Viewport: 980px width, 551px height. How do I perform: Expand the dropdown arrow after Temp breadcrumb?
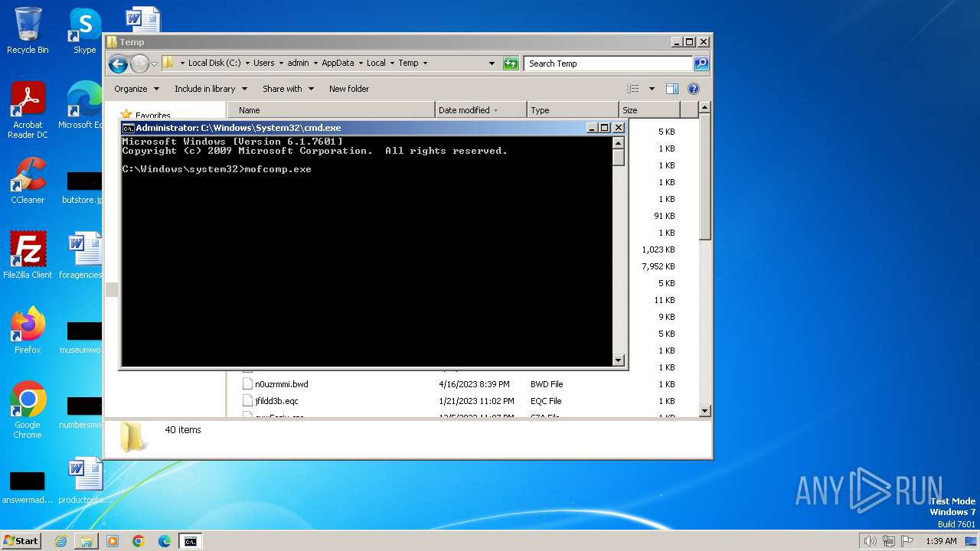click(x=425, y=64)
